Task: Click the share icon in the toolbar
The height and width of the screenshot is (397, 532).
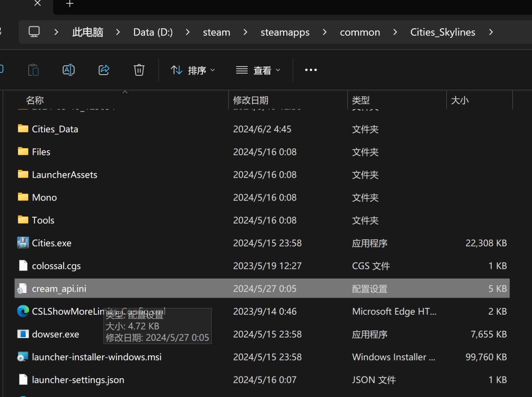Action: 104,70
